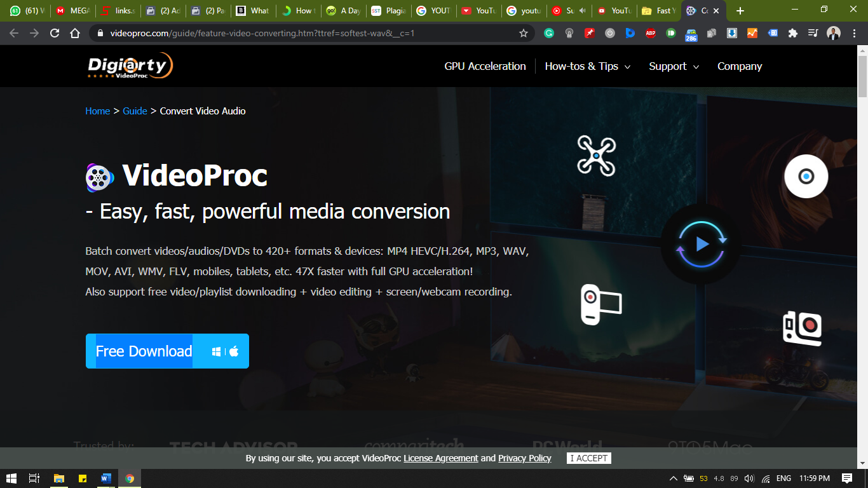Open Task View on the taskbar
Viewport: 868px width, 488px height.
click(35, 478)
